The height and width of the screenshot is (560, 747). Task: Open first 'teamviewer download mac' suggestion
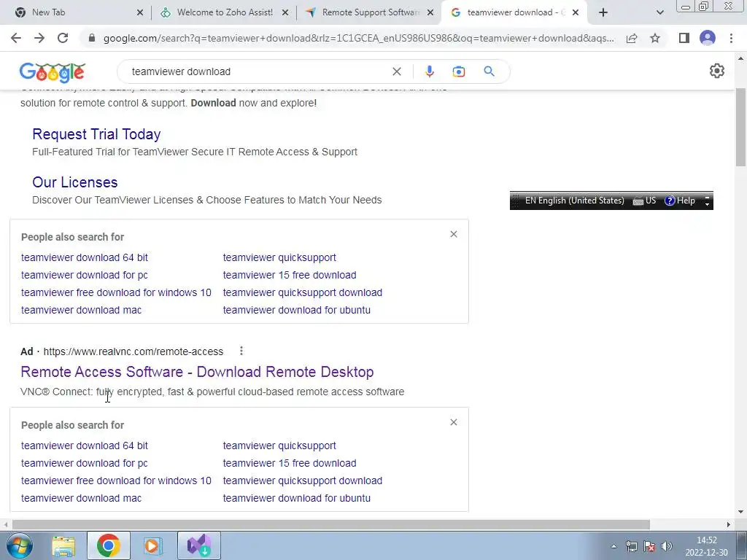click(81, 310)
